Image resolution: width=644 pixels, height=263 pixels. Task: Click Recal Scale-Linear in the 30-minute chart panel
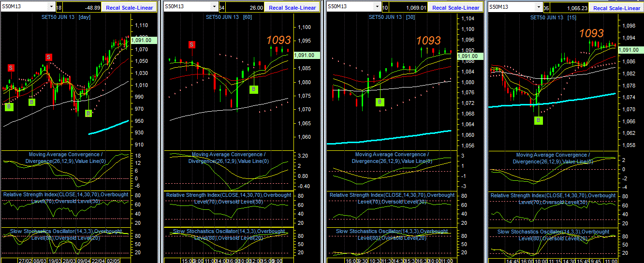click(456, 8)
